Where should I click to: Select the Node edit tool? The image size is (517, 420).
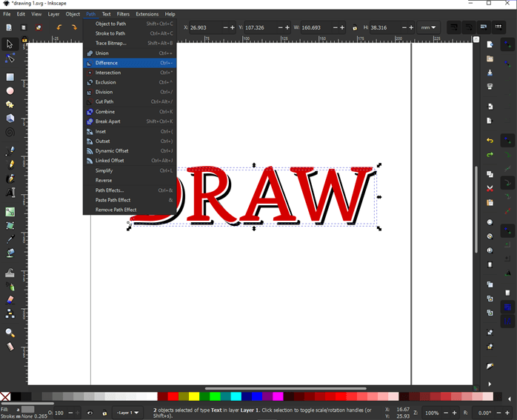click(10, 59)
